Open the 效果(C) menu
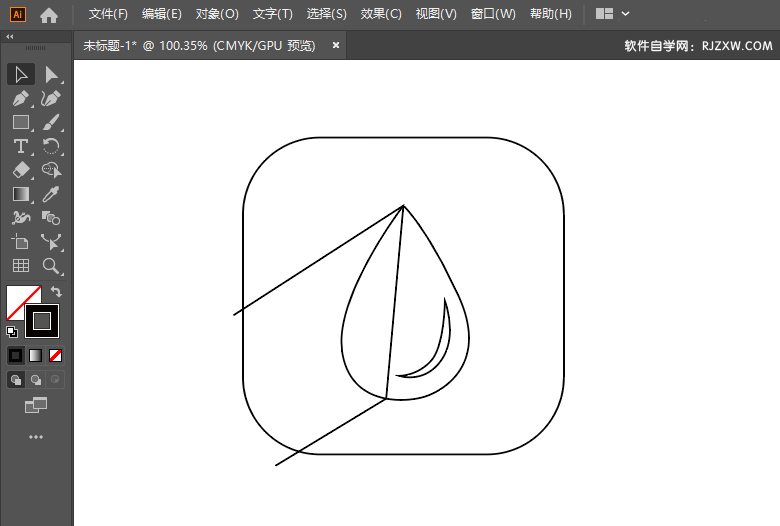 click(x=381, y=14)
